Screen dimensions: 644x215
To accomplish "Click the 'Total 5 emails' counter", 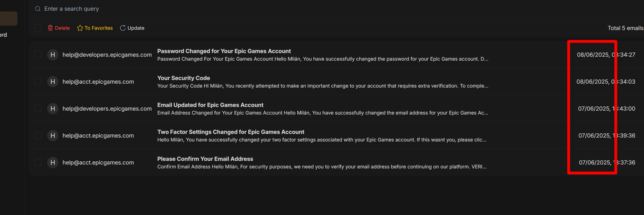I will [626, 28].
